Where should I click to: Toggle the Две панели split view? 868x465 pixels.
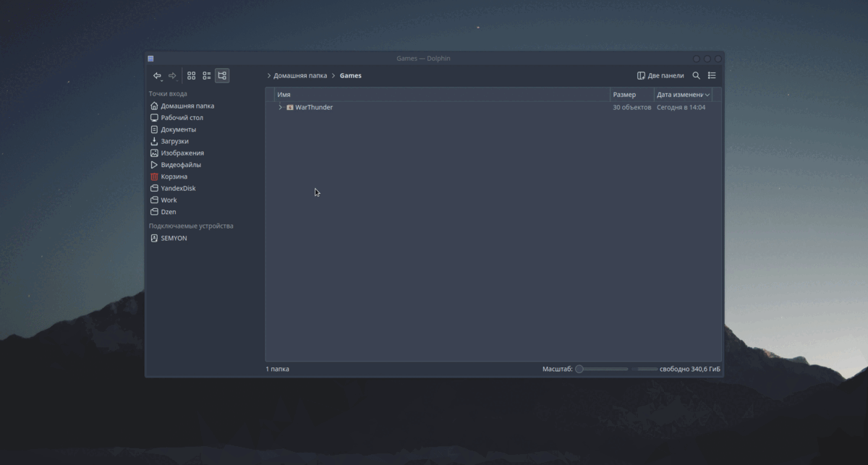(x=660, y=75)
